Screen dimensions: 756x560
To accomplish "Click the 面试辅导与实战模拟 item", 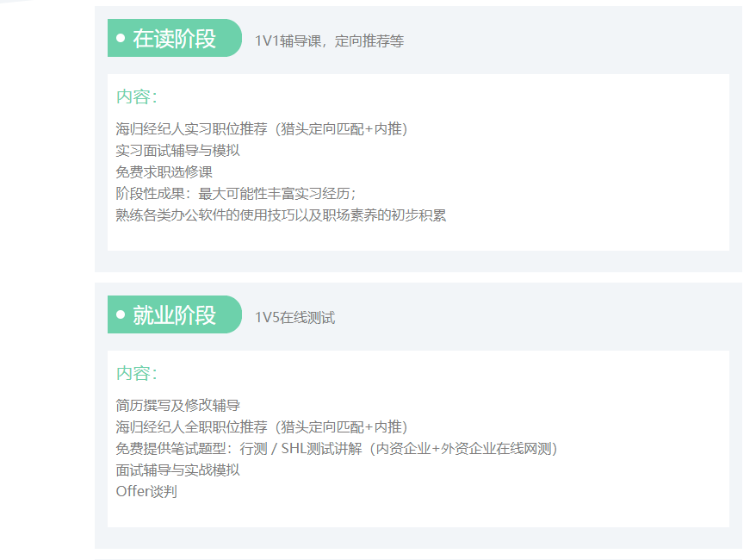I will pyautogui.click(x=177, y=470).
